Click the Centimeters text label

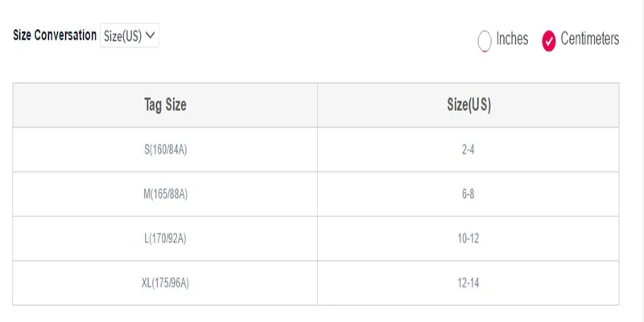click(590, 39)
